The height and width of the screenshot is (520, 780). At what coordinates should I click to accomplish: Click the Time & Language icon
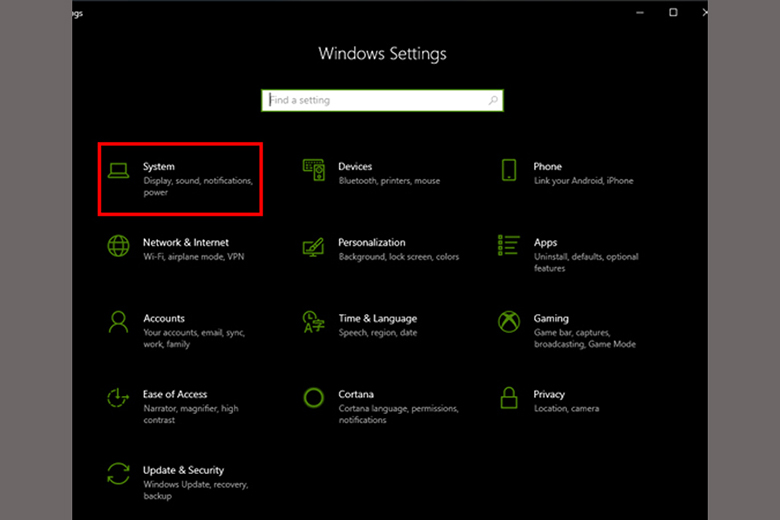[314, 322]
